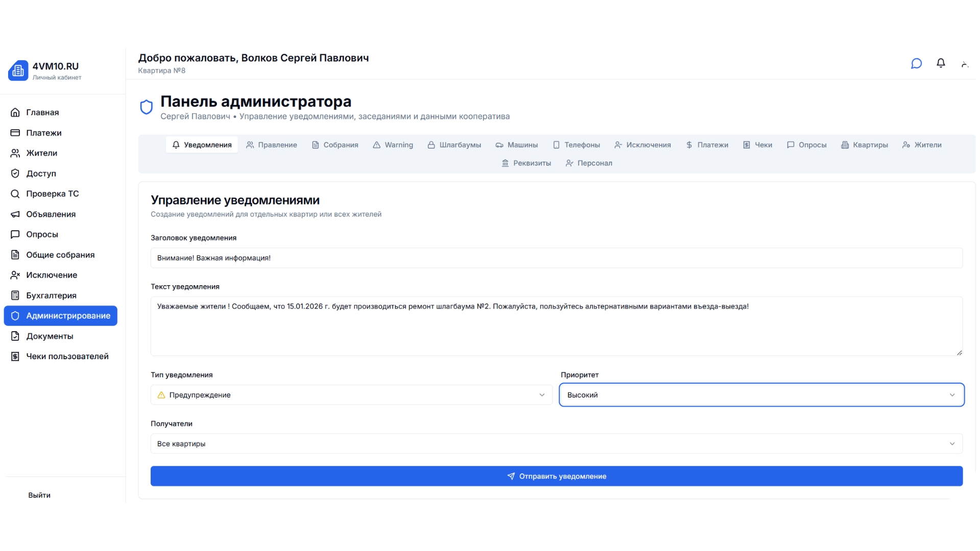Viewport: 980px width, 551px height.
Task: Go to the Объявления section
Action: pyautogui.click(x=51, y=214)
